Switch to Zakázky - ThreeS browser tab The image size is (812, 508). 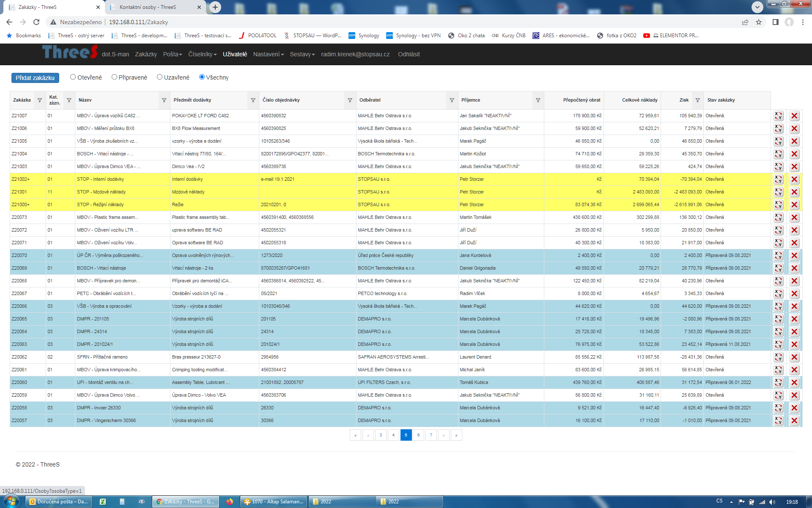pos(54,7)
